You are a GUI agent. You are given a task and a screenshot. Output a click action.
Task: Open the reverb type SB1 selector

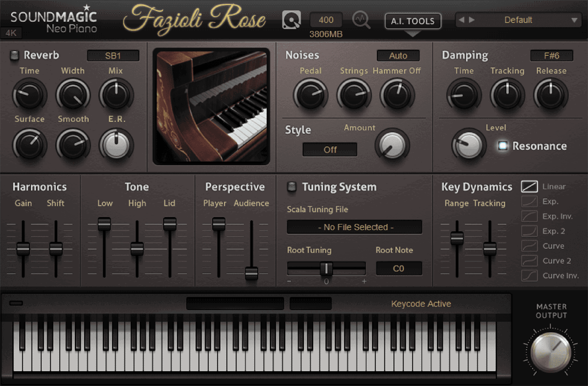tap(113, 56)
